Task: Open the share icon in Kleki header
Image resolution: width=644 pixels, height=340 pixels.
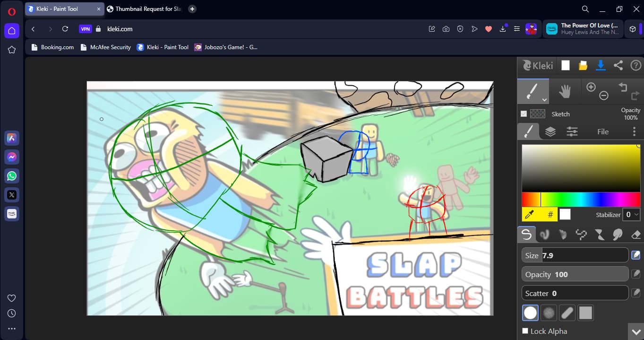Action: coord(618,66)
